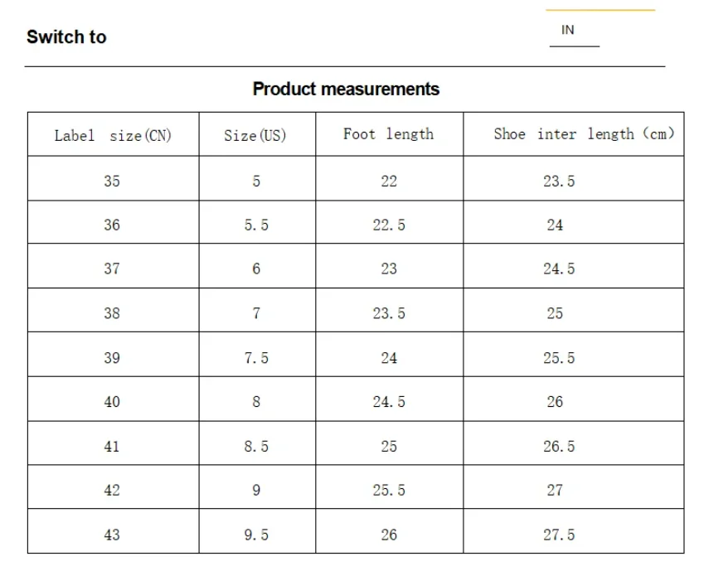Select the CN label size 35 cell
This screenshot has width=728, height=571.
coord(112,181)
